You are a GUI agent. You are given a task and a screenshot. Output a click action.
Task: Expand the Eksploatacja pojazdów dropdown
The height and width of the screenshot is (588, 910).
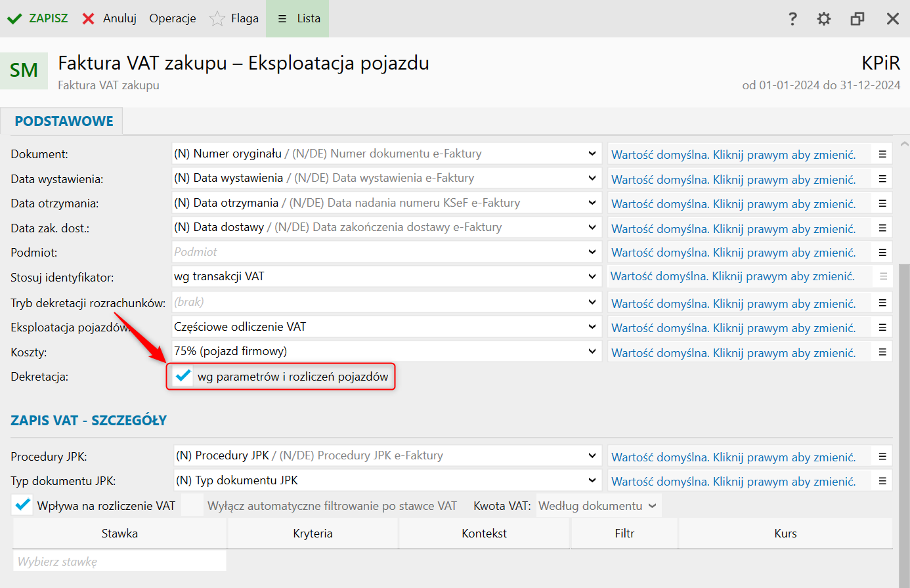coord(592,327)
